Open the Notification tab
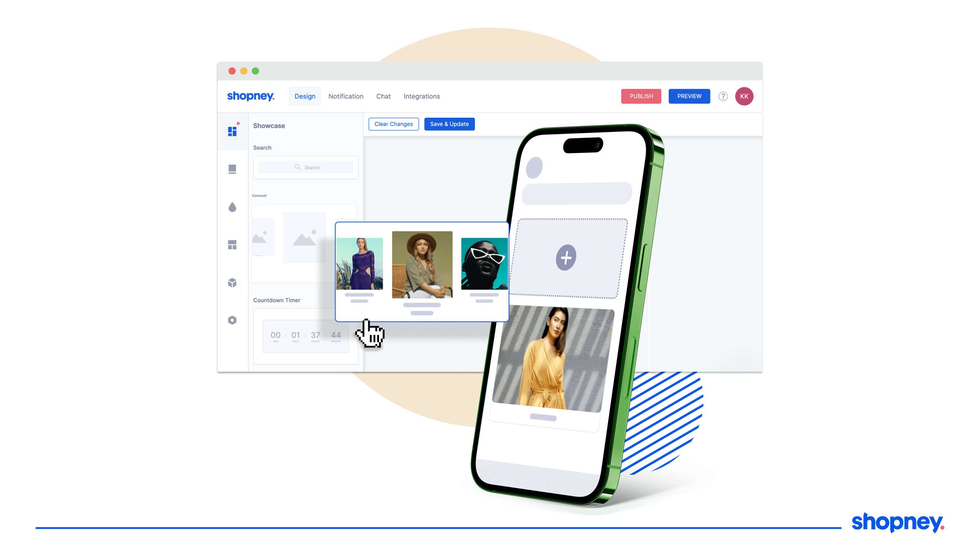Screen dimensions: 980x552 coord(345,96)
